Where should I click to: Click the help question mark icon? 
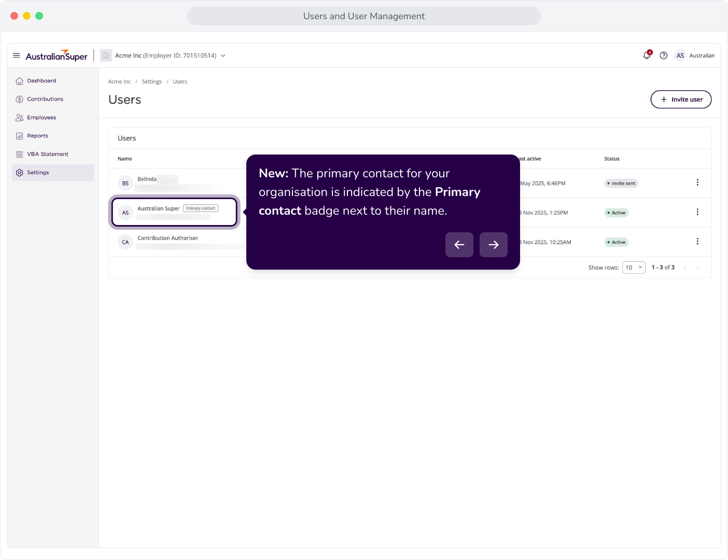click(x=664, y=55)
